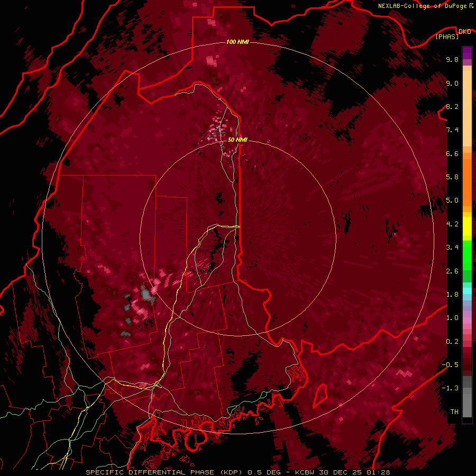476x476 pixels.
Task: Click the DKD product label
Action: 464,31
